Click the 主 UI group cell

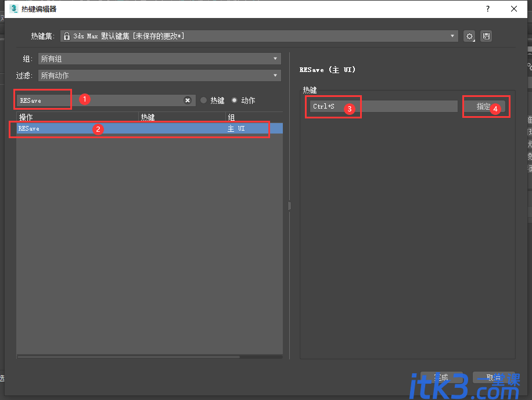pos(236,128)
